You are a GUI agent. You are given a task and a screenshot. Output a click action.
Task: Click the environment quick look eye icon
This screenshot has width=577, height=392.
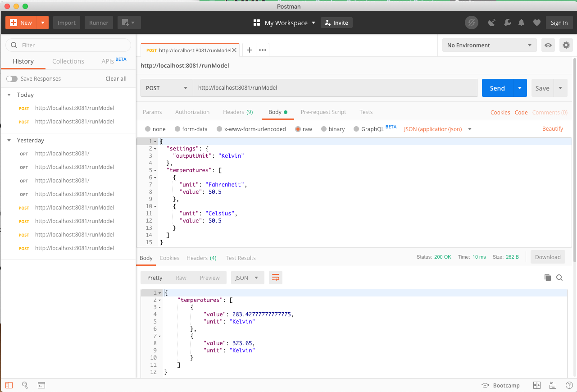pos(548,45)
